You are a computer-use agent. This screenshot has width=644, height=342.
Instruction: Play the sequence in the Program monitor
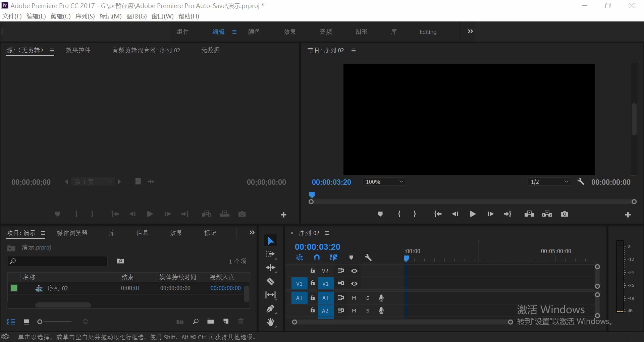coord(472,214)
